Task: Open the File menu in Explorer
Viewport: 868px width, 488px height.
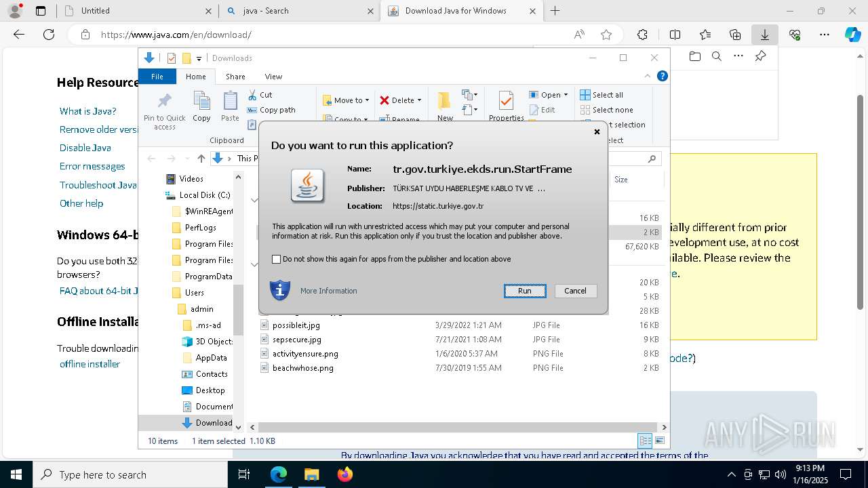Action: (x=157, y=77)
